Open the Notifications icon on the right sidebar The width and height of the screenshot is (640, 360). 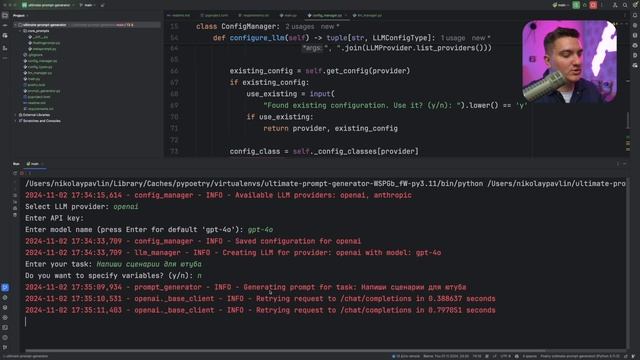[635, 16]
